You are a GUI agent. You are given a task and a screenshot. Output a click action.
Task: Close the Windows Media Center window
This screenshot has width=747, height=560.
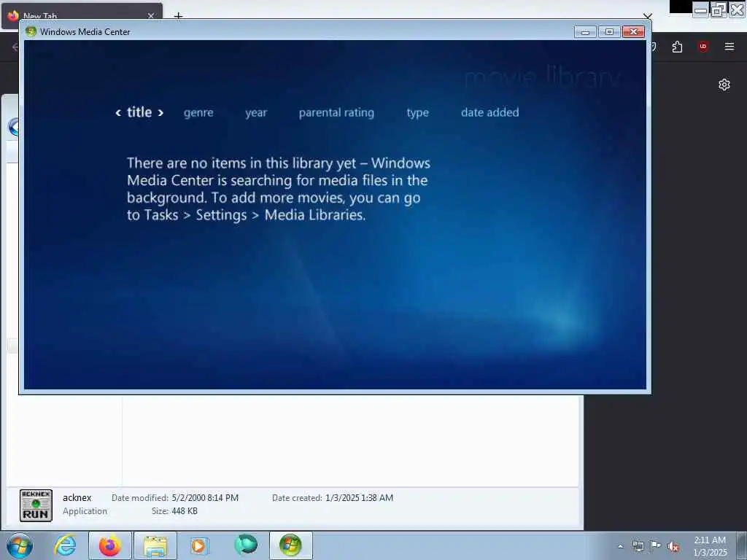pyautogui.click(x=634, y=32)
